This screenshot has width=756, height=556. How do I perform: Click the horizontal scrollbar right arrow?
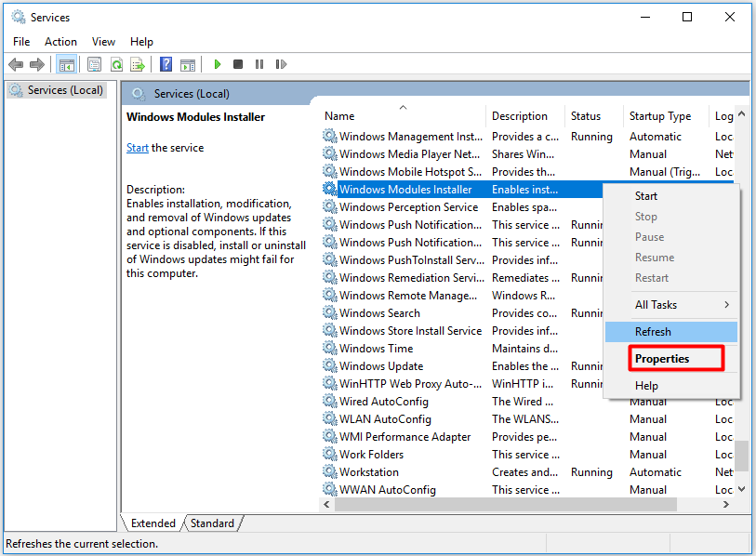tap(725, 505)
